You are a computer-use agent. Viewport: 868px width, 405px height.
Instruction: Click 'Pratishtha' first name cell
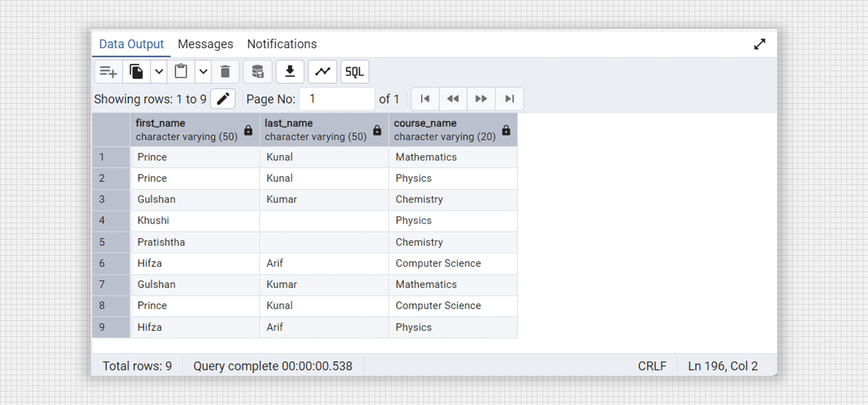195,242
